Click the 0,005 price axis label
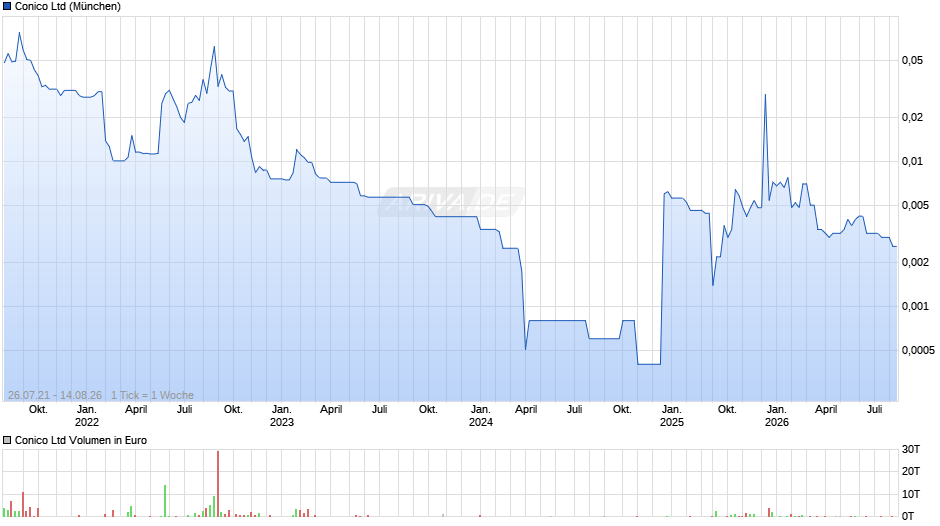Image resolution: width=940 pixels, height=526 pixels. [x=915, y=205]
